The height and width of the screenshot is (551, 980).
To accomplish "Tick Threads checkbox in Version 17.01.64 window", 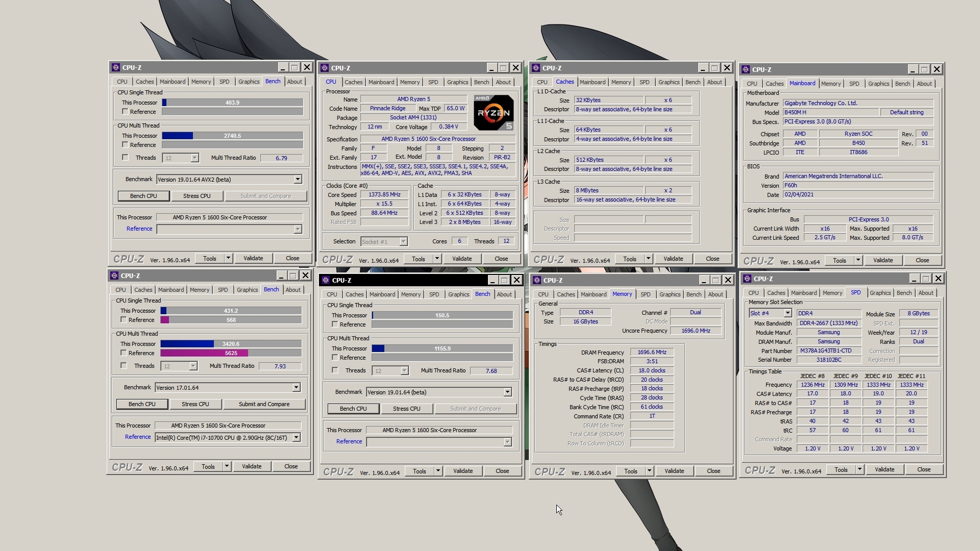I will point(124,366).
